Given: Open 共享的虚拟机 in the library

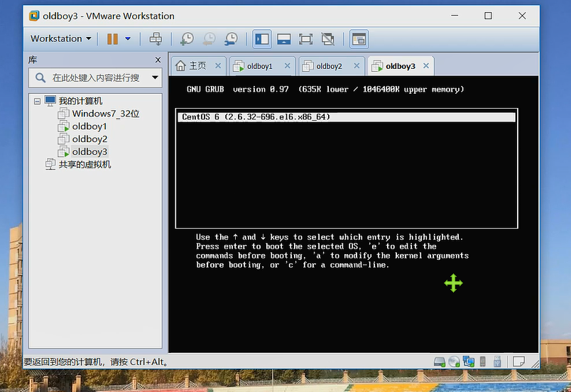Looking at the screenshot, I should pyautogui.click(x=85, y=165).
